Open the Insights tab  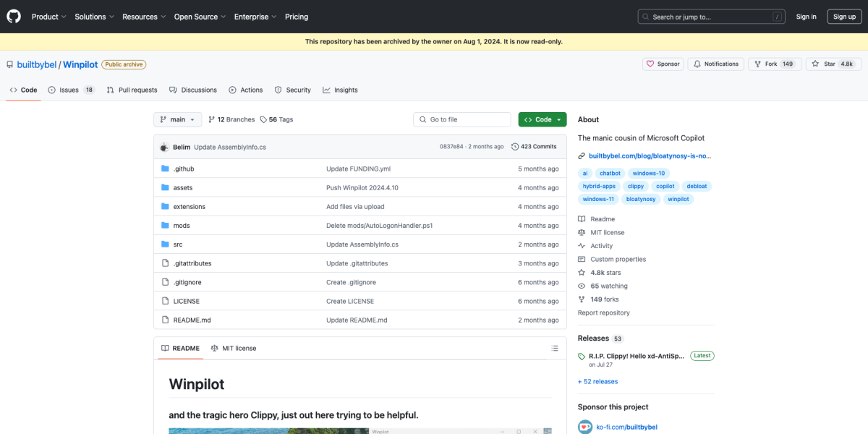pos(340,90)
